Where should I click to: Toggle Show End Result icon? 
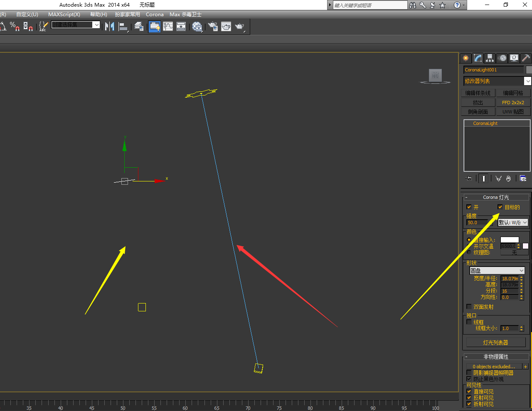483,179
